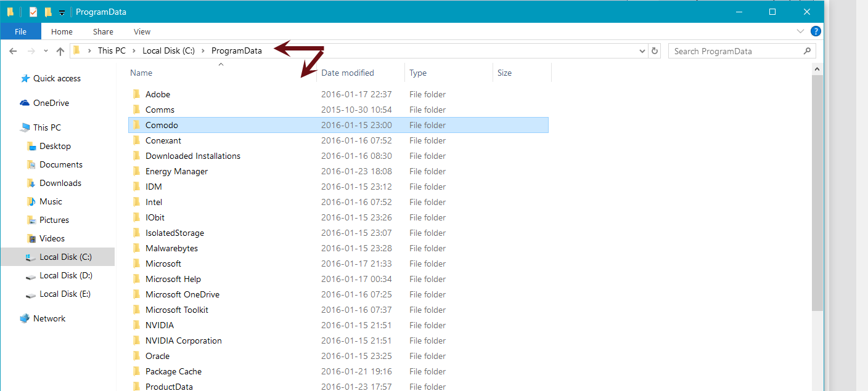The image size is (868, 391).
Task: Go back with the Back arrow
Action: tap(14, 51)
